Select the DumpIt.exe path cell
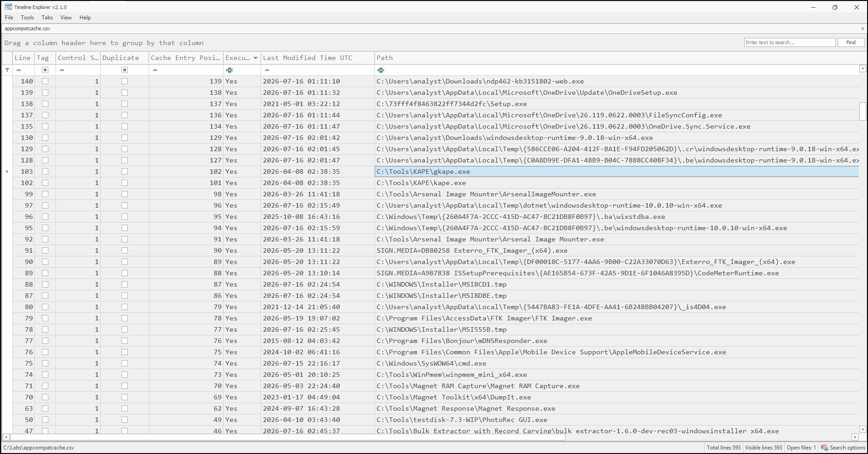 (616, 397)
